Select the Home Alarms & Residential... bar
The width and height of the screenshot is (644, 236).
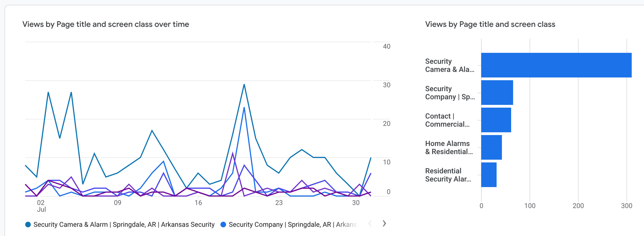click(x=491, y=147)
